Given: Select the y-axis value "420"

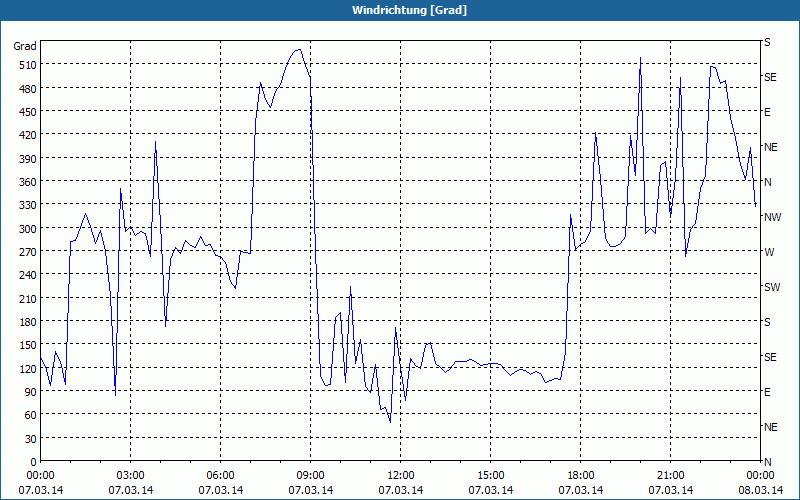Looking at the screenshot, I should (x=28, y=135).
